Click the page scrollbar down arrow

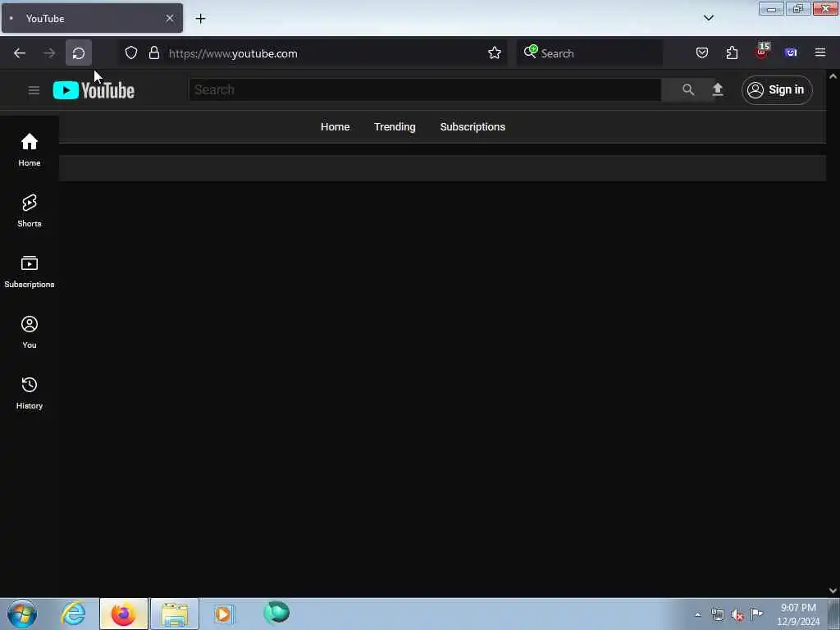click(x=833, y=591)
